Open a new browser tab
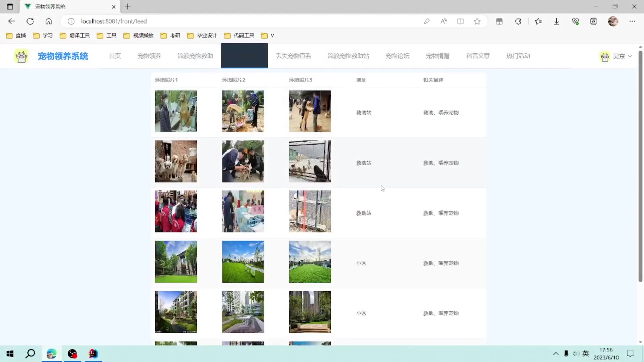The width and height of the screenshot is (644, 362). pyautogui.click(x=127, y=7)
